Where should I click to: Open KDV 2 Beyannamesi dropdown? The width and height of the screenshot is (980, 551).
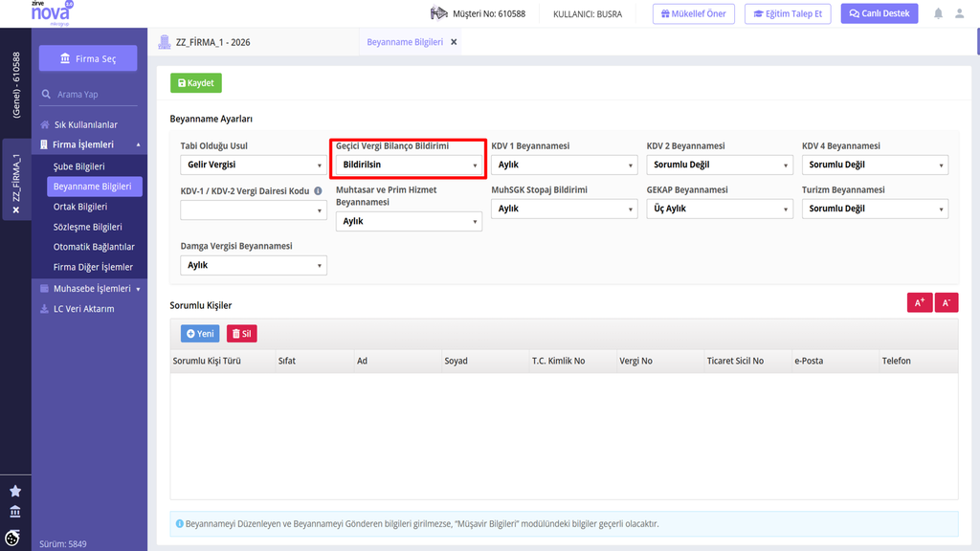[x=720, y=165]
